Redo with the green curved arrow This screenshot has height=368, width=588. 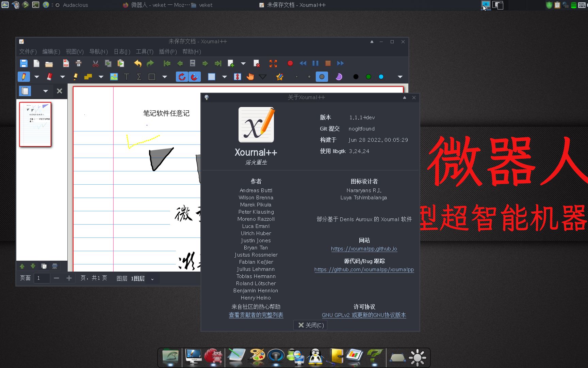pyautogui.click(x=150, y=63)
